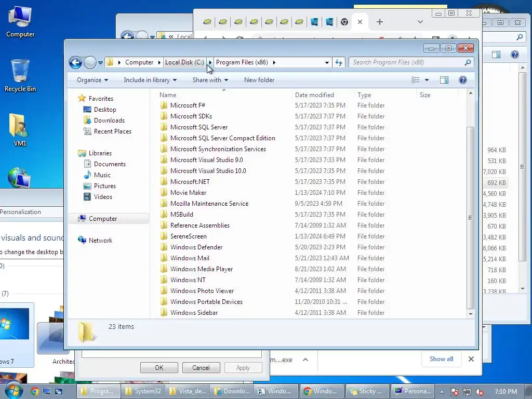Screen dimensions: 532x399
Task: Sort by the Name column header
Action: coord(223,95)
